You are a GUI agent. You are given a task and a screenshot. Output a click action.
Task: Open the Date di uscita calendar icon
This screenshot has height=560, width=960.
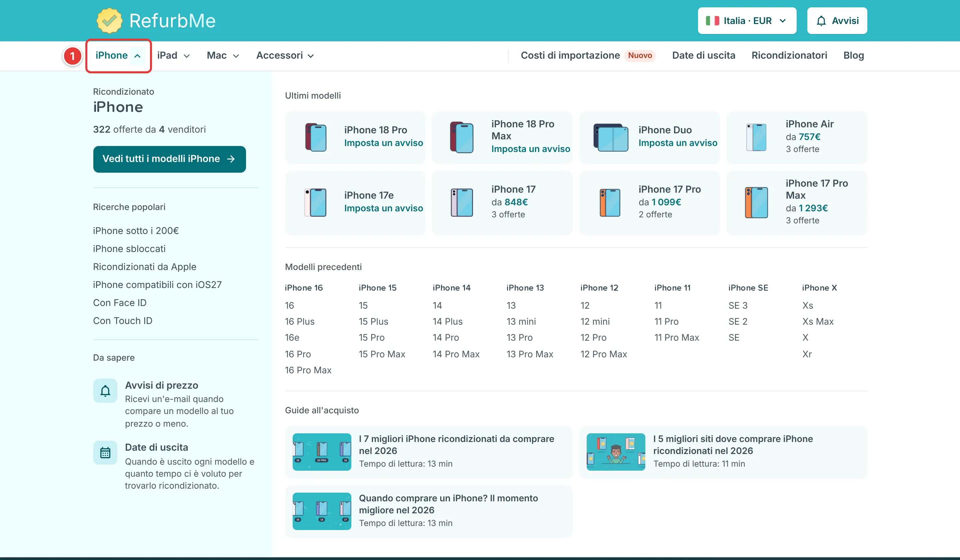105,453
